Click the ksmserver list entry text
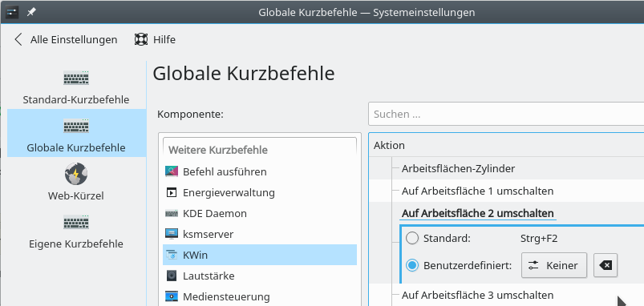The height and width of the screenshot is (306, 644). click(x=209, y=234)
